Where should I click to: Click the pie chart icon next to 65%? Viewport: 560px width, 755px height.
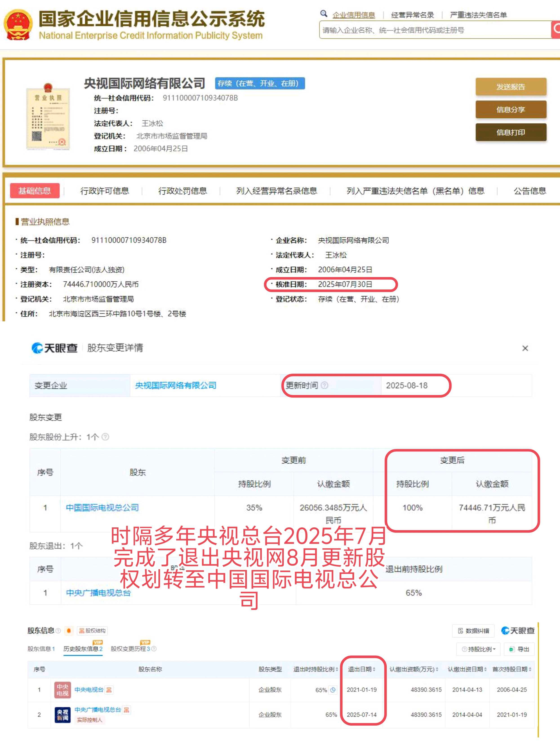pos(333,690)
